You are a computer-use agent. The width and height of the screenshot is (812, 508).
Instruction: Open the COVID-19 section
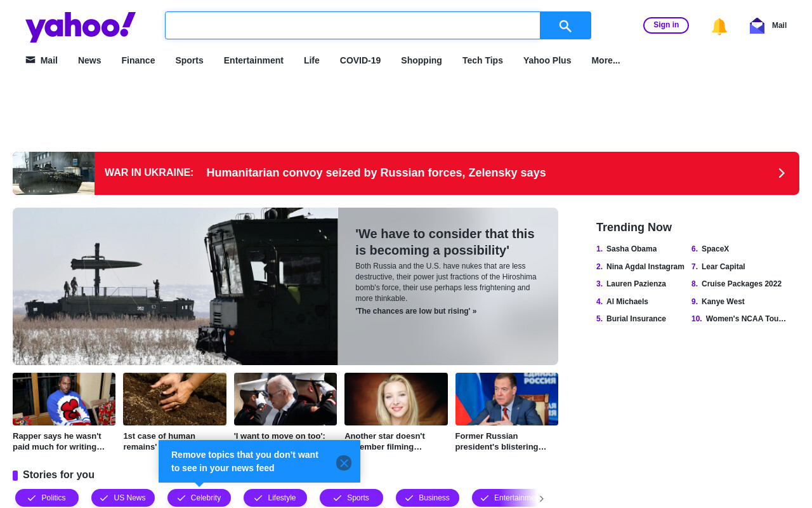click(360, 60)
